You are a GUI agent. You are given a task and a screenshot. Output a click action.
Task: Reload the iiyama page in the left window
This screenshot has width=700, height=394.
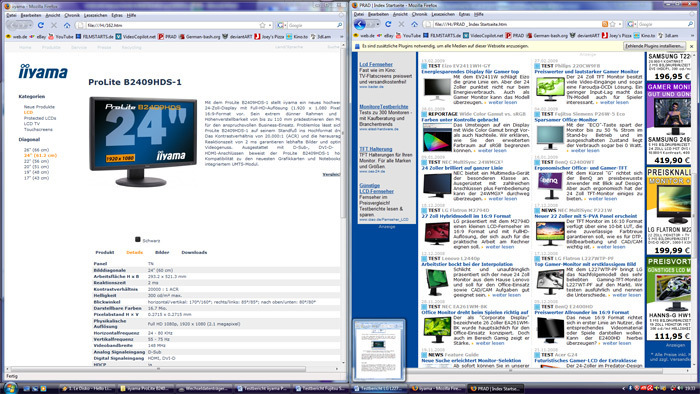tap(41, 25)
